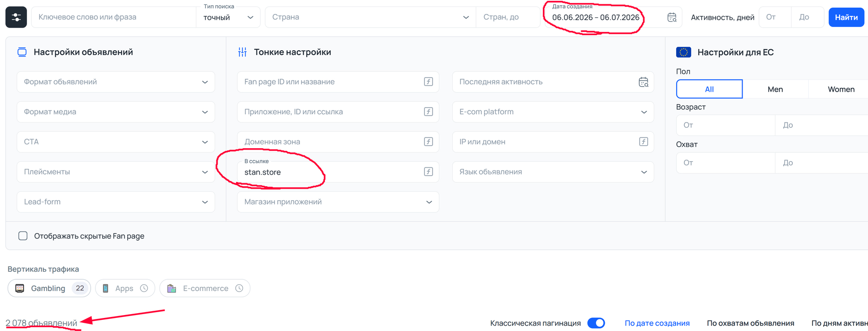Click Активность, дней До field
Viewport: 868px width, 331px height.
[807, 17]
